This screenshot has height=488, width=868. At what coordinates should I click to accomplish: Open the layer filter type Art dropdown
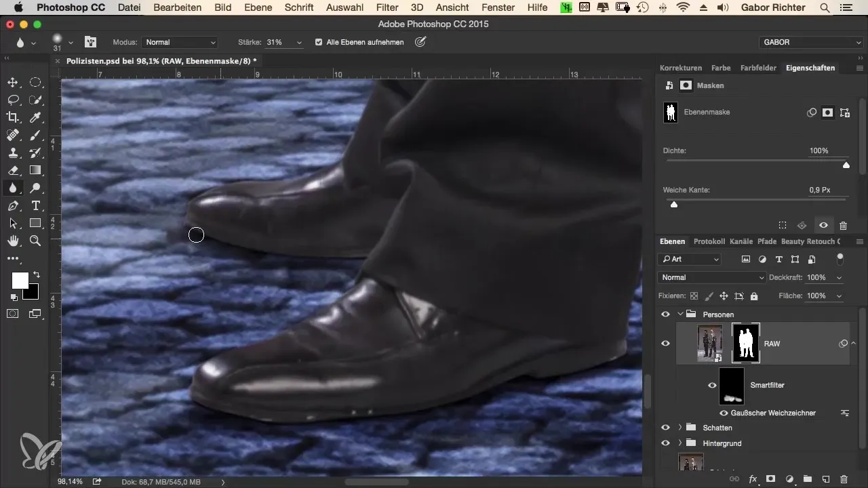point(690,259)
